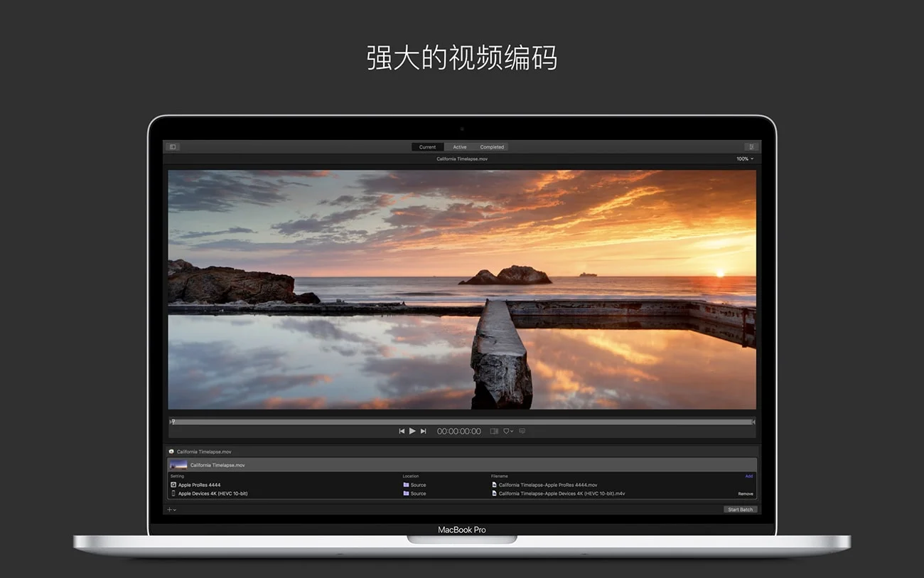
Task: Open the 100% zoom level dropdown
Action: [743, 159]
